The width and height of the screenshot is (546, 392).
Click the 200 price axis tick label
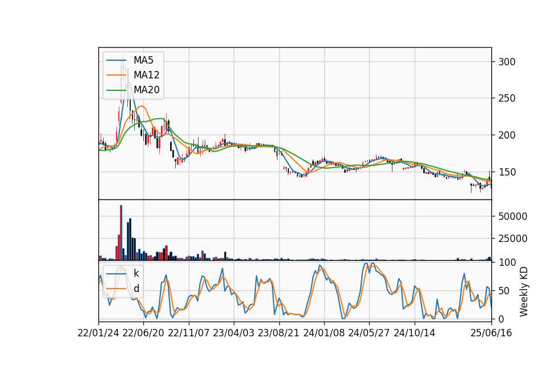pyautogui.click(x=507, y=135)
